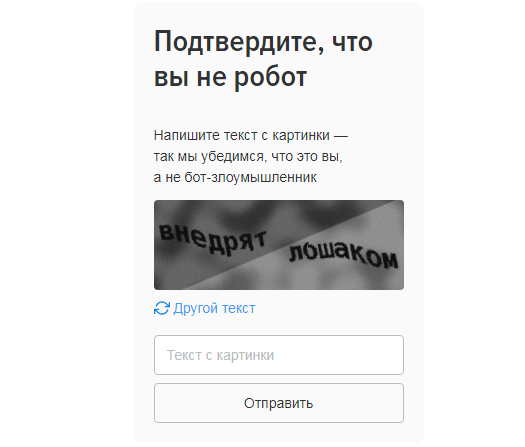Click the line так мы убедимся, что это вы
Viewport: 525px width, 447px height.
click(x=248, y=156)
